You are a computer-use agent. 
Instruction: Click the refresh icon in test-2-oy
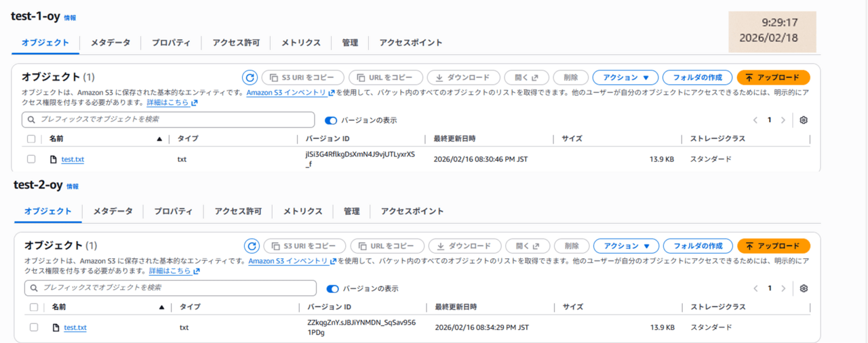pos(252,246)
